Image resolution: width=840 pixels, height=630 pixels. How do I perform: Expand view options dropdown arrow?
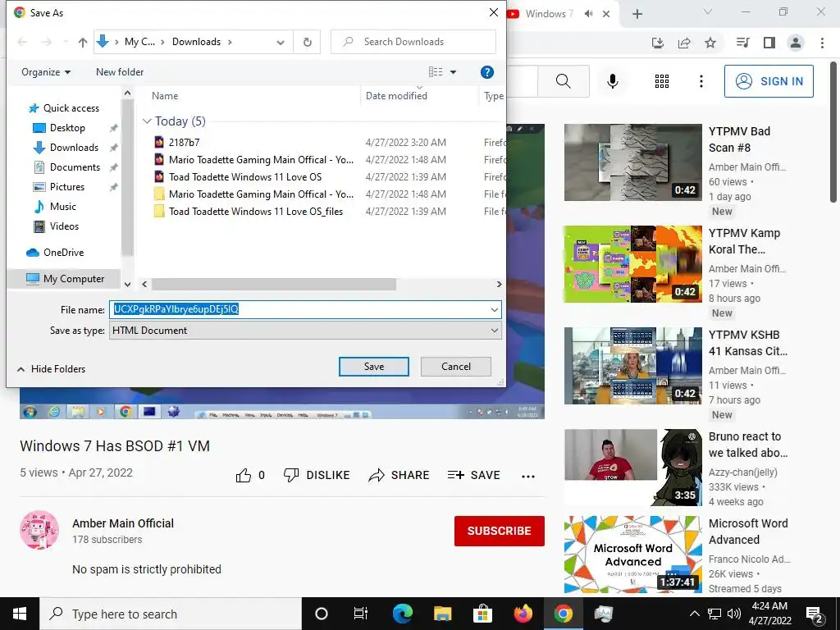tap(453, 72)
